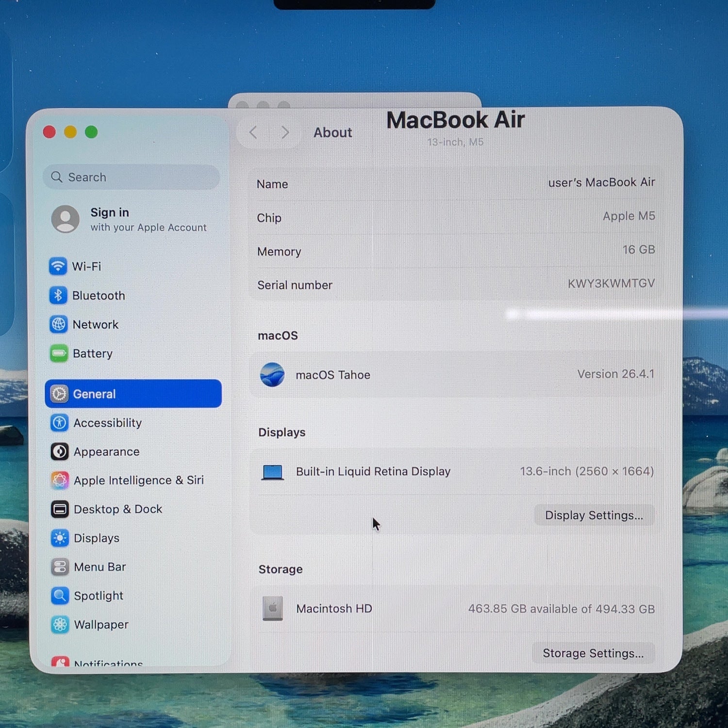Go forward with the right chevron
The height and width of the screenshot is (728, 728).
point(285,132)
